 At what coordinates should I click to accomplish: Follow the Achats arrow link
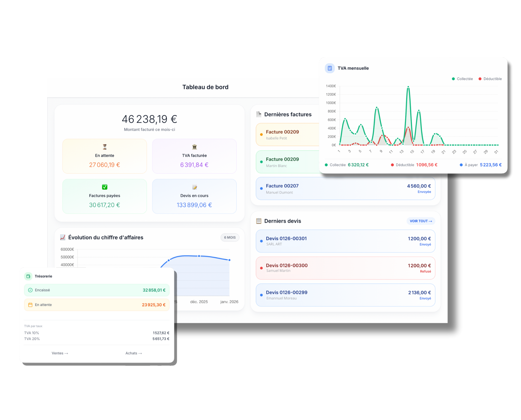point(134,353)
